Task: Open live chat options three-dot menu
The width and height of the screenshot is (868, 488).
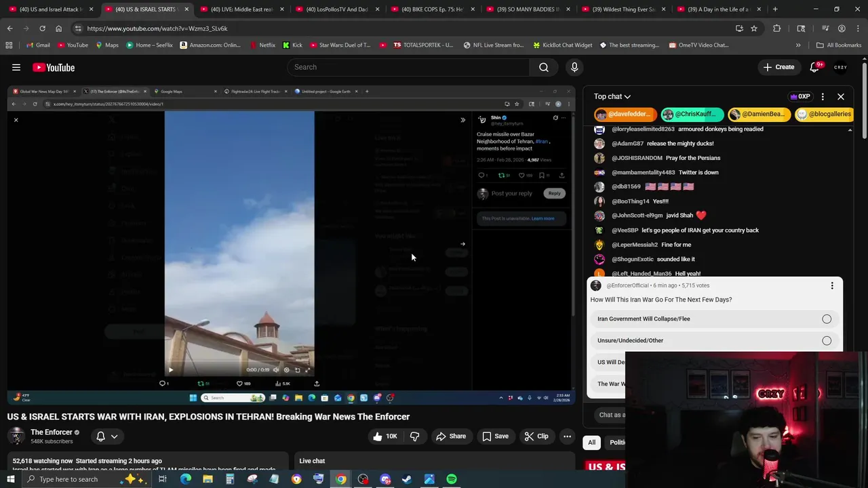Action: coord(823,97)
